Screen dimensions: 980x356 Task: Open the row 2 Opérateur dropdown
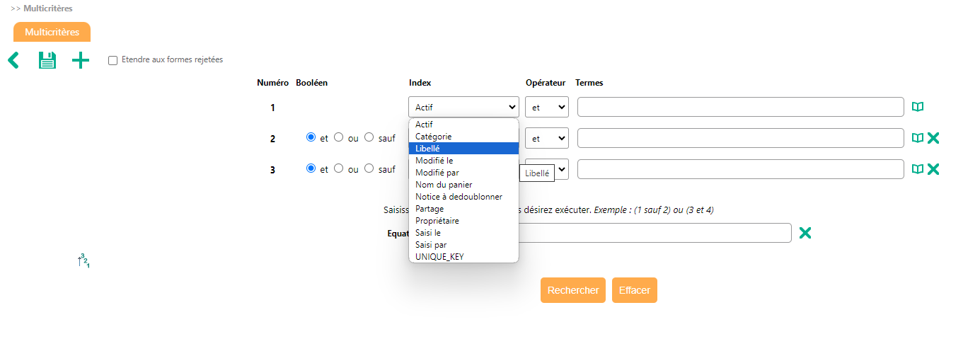(x=546, y=139)
